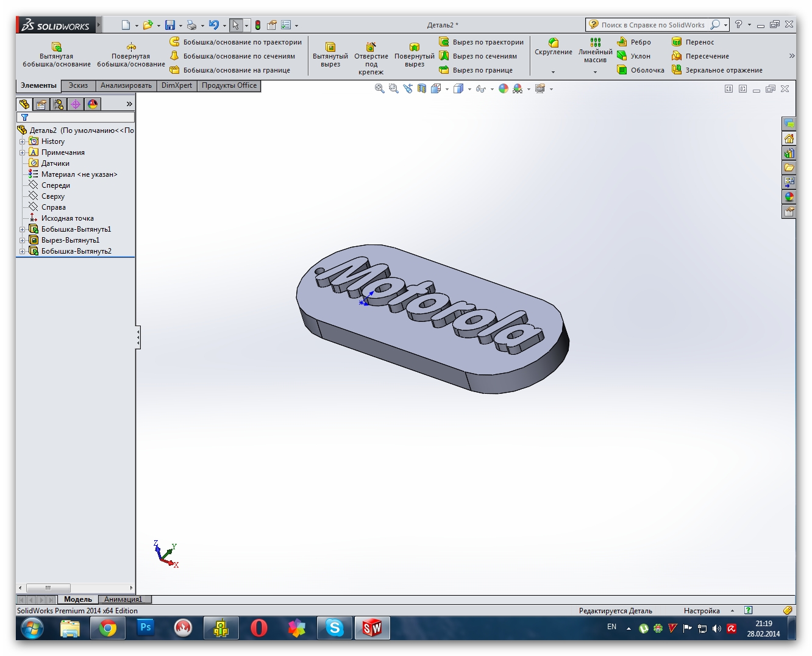The image size is (812, 656).
Task: Expand the History tree node
Action: pos(23,141)
